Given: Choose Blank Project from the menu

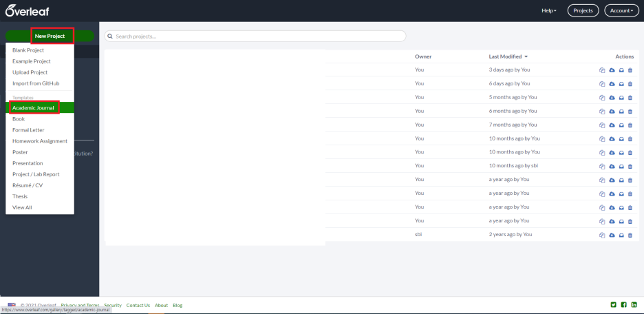Looking at the screenshot, I should pos(40,50).
